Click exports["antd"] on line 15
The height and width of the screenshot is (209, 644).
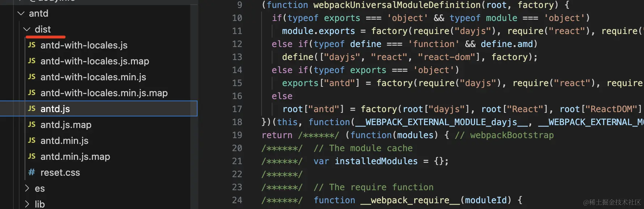pos(321,83)
